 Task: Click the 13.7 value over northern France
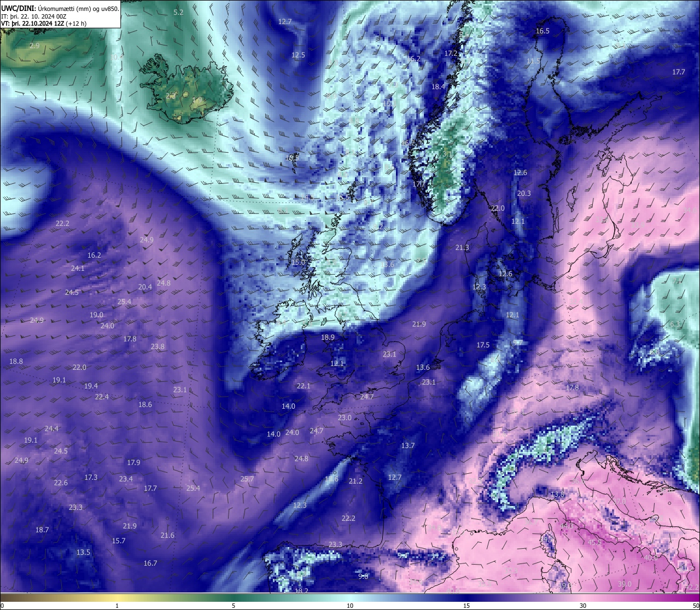click(408, 445)
